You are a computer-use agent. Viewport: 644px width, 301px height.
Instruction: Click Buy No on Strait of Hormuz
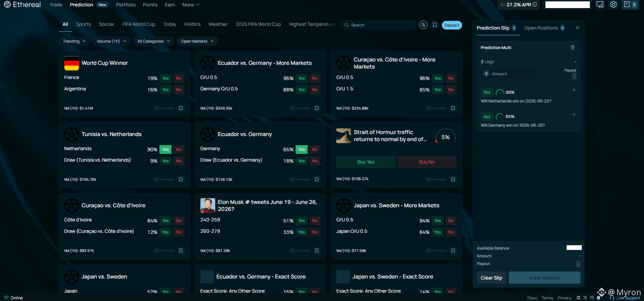[x=427, y=162]
